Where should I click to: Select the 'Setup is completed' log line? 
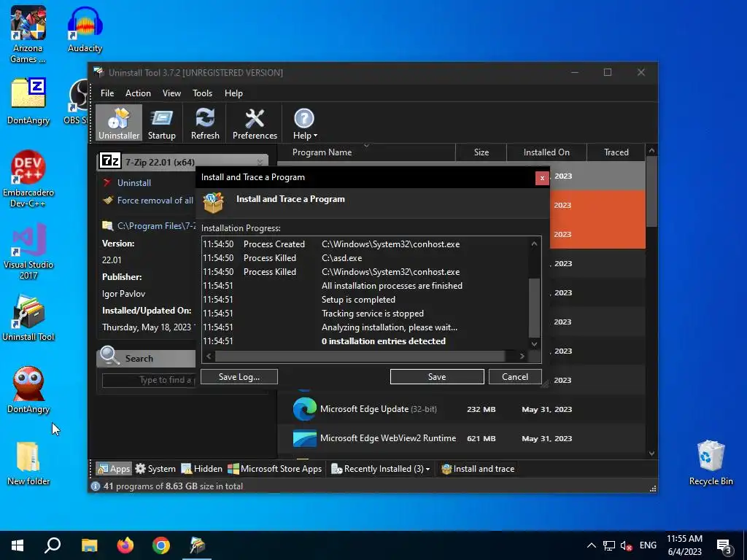pyautogui.click(x=358, y=300)
